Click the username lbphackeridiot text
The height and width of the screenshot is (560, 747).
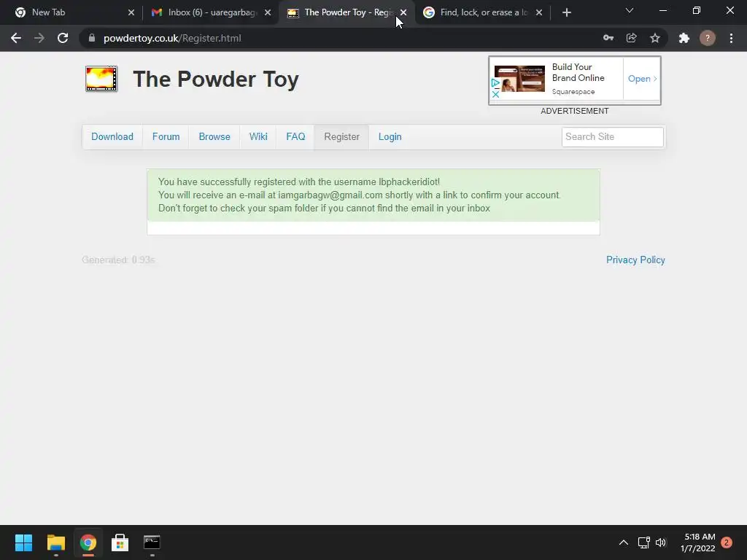tap(408, 182)
